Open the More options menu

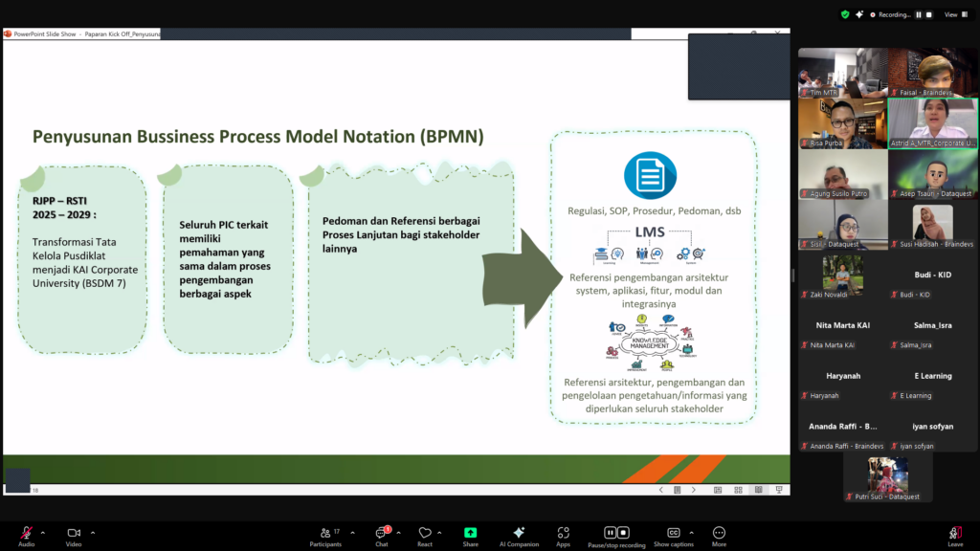tap(719, 534)
